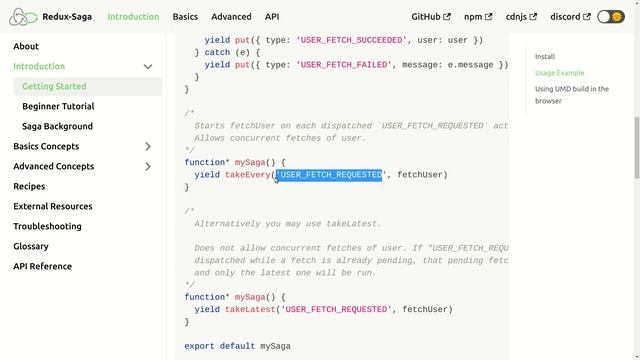Open the About sidebar page

pyautogui.click(x=26, y=46)
